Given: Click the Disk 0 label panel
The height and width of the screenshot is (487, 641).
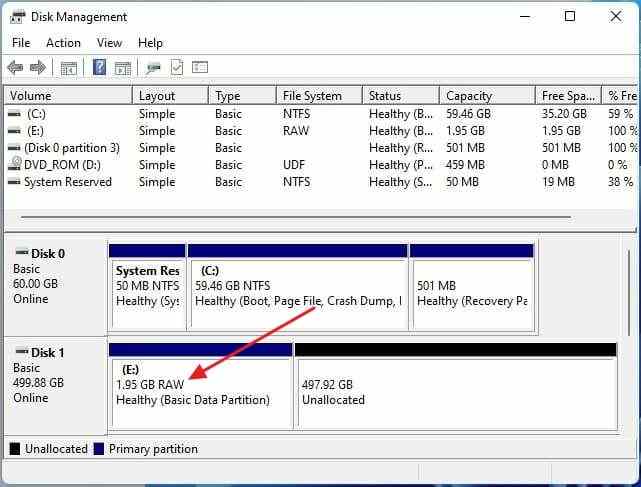Looking at the screenshot, I should tap(55, 286).
